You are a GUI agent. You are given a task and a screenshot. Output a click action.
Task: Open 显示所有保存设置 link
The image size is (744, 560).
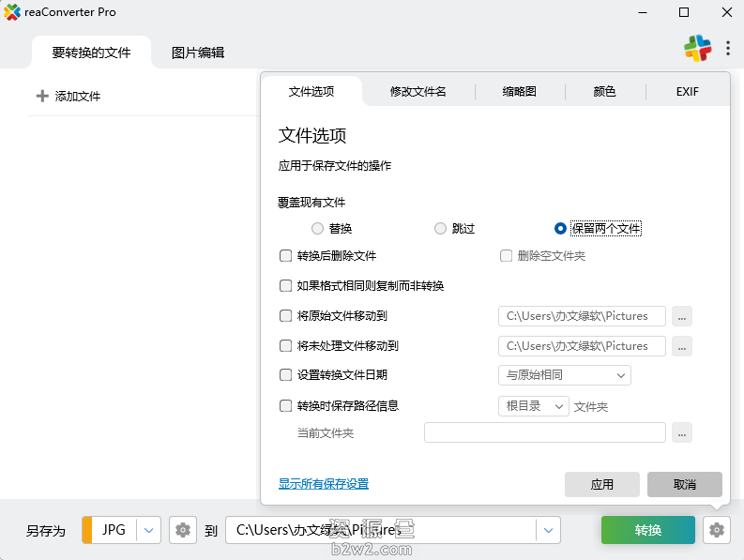coord(323,484)
